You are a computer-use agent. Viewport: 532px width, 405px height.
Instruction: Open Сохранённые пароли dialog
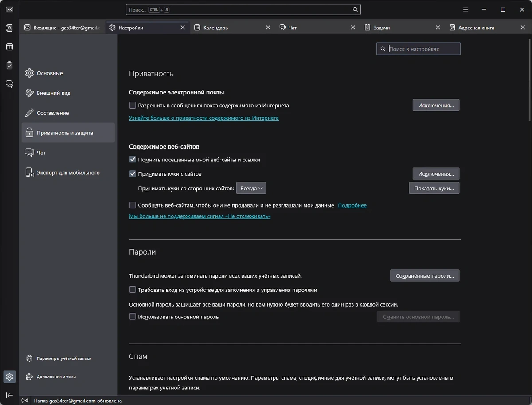[425, 275]
